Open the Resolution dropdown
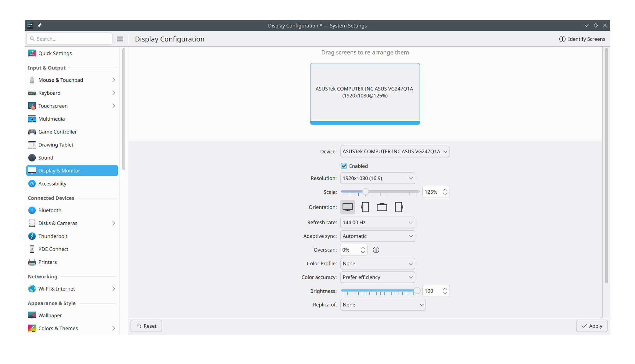Image resolution: width=635 pixels, height=364 pixels. (378, 178)
